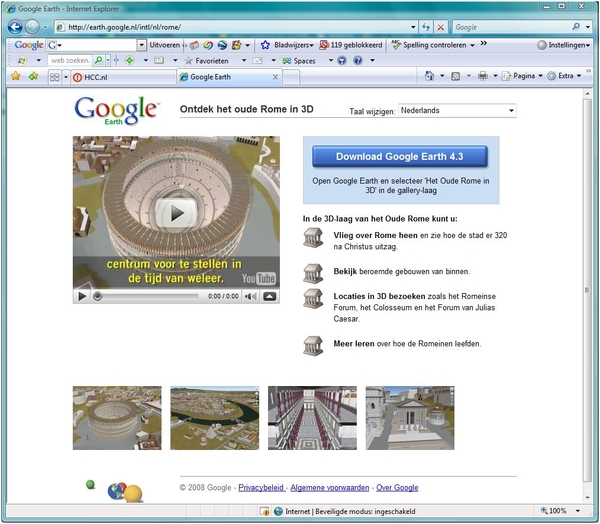Image resolution: width=600 pixels, height=524 pixels.
Task: Click the Uitvoeren button in Google toolbar
Action: 165,45
